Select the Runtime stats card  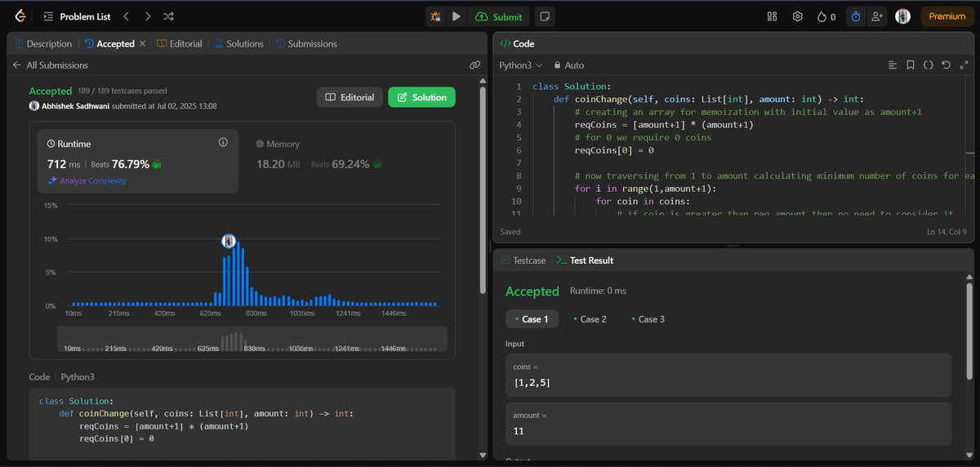tap(138, 161)
